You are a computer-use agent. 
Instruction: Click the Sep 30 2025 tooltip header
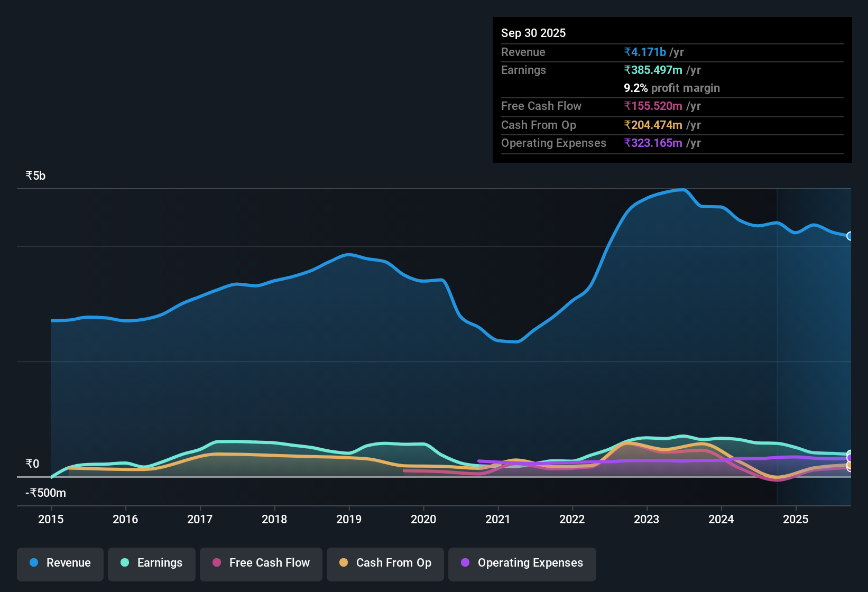coord(533,33)
